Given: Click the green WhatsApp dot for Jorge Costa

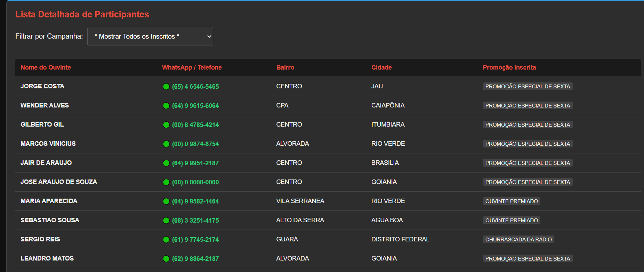Looking at the screenshot, I should pos(166,87).
